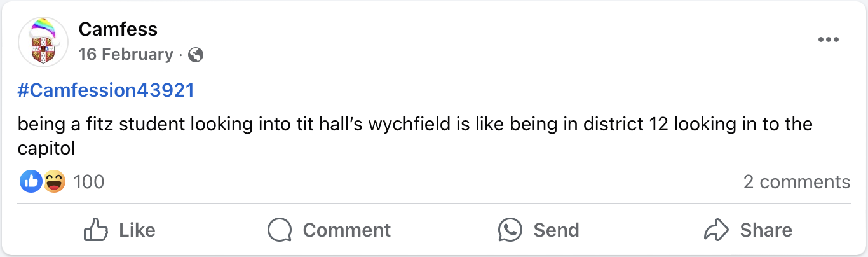The height and width of the screenshot is (257, 868).
Task: Click the blue thumbs-up reaction icon
Action: click(x=31, y=182)
